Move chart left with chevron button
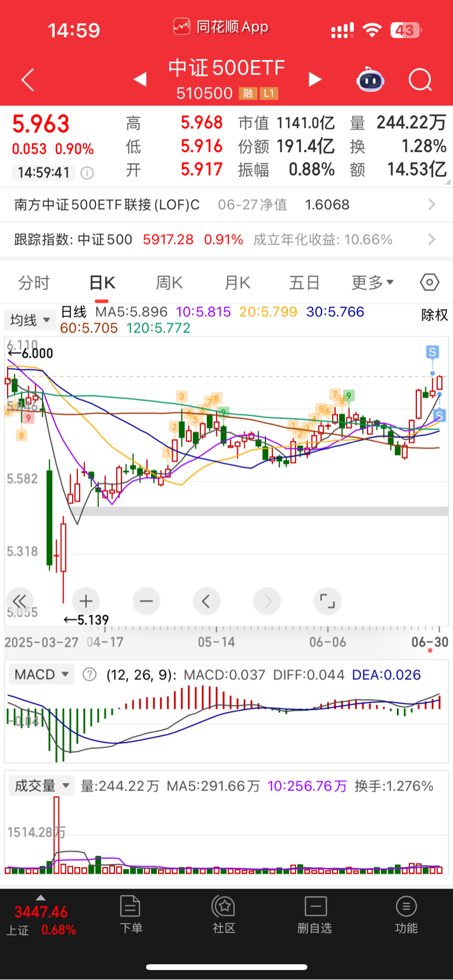Screen dimensions: 453x980 pyautogui.click(x=206, y=601)
